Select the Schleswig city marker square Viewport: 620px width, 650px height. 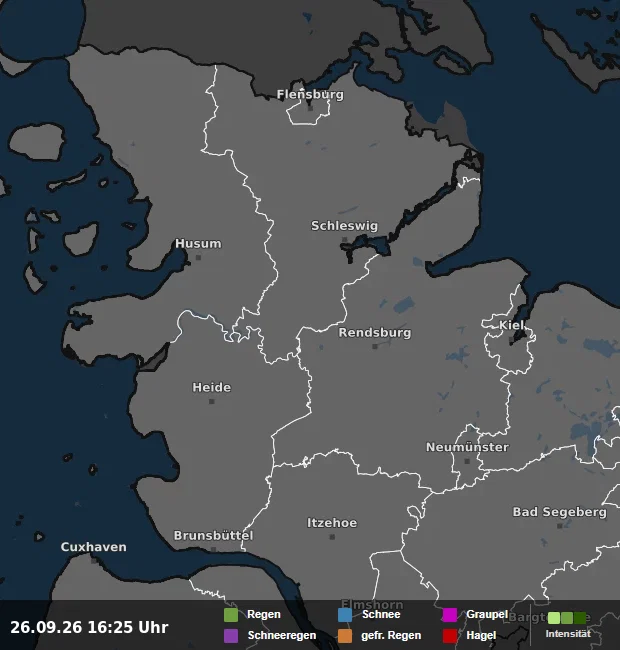[x=344, y=240]
